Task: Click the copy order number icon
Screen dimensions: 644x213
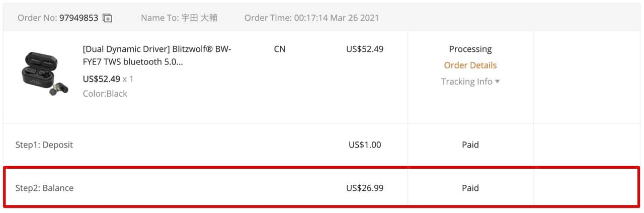Action: 107,18
